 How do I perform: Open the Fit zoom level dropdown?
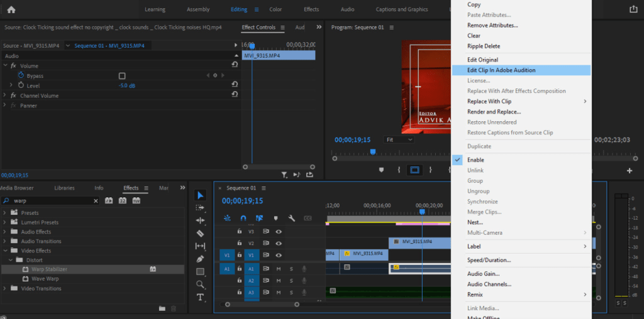pos(399,139)
